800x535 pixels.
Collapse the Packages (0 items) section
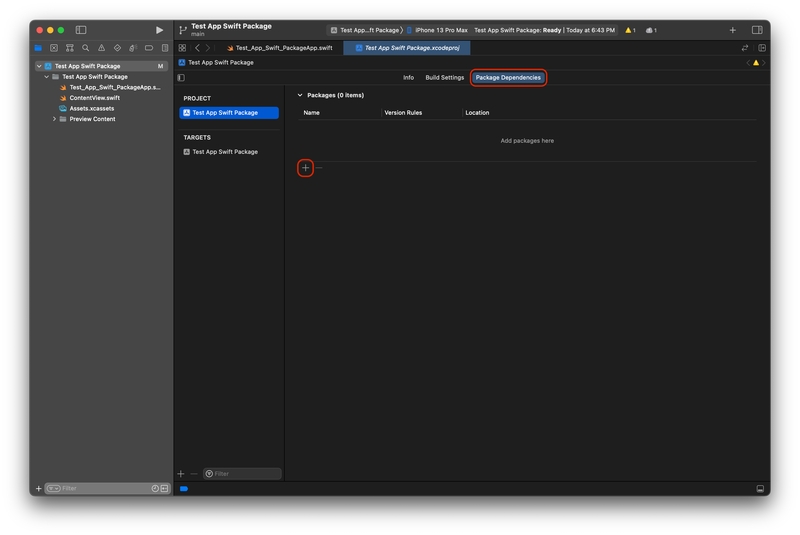click(x=300, y=95)
